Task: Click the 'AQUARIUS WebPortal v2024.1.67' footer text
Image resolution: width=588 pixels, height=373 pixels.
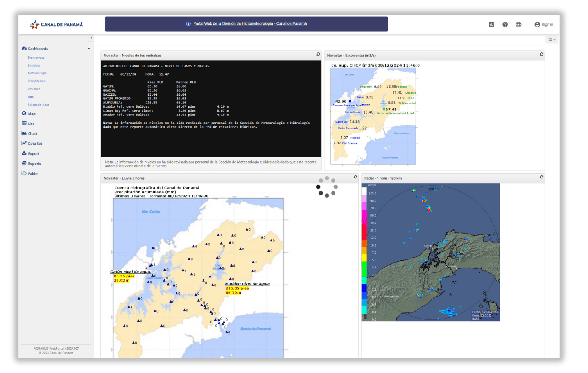Action: click(56, 348)
